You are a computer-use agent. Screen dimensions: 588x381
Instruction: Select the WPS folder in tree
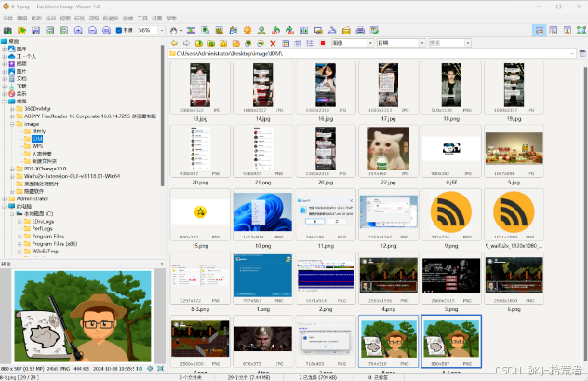(37, 146)
